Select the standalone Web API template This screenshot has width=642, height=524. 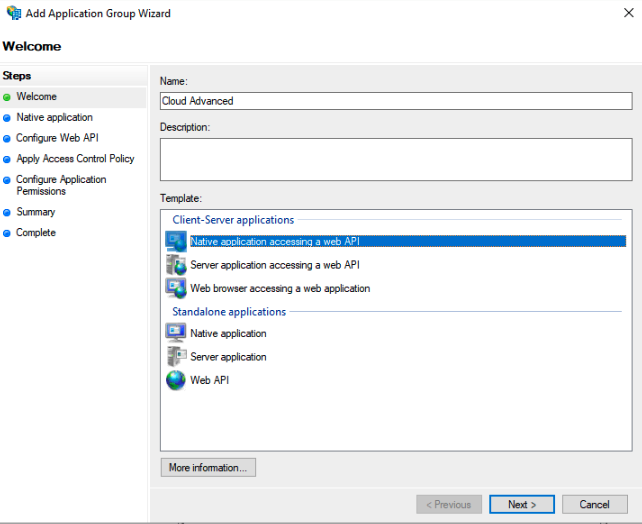(209, 380)
